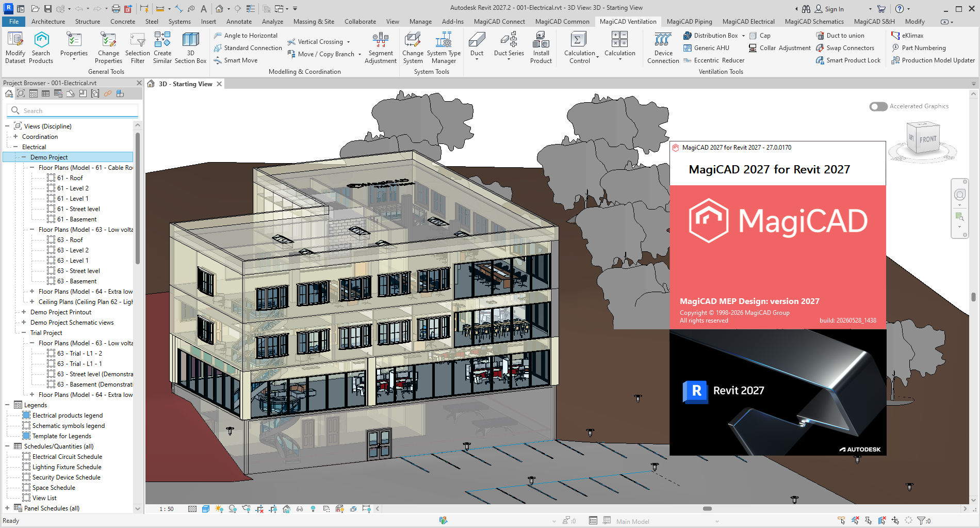Close the 3D - Starting View tab

219,84
